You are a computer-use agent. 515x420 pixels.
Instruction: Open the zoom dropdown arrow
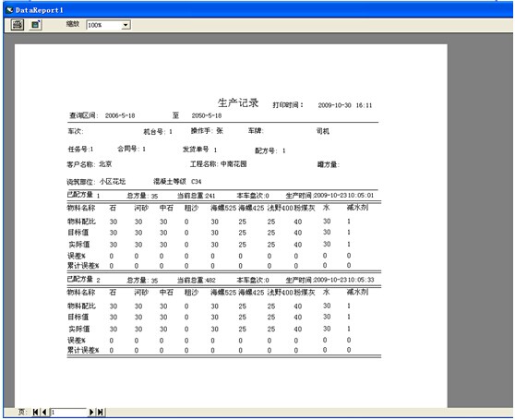pos(126,25)
